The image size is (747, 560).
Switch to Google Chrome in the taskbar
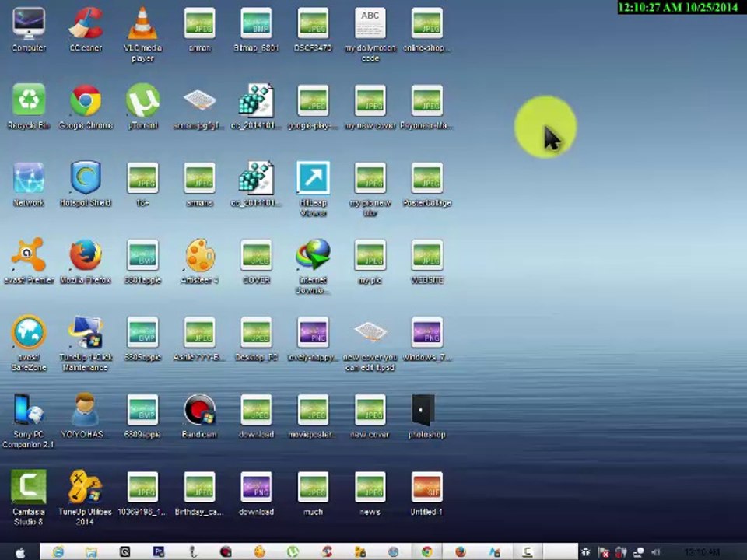point(426,552)
